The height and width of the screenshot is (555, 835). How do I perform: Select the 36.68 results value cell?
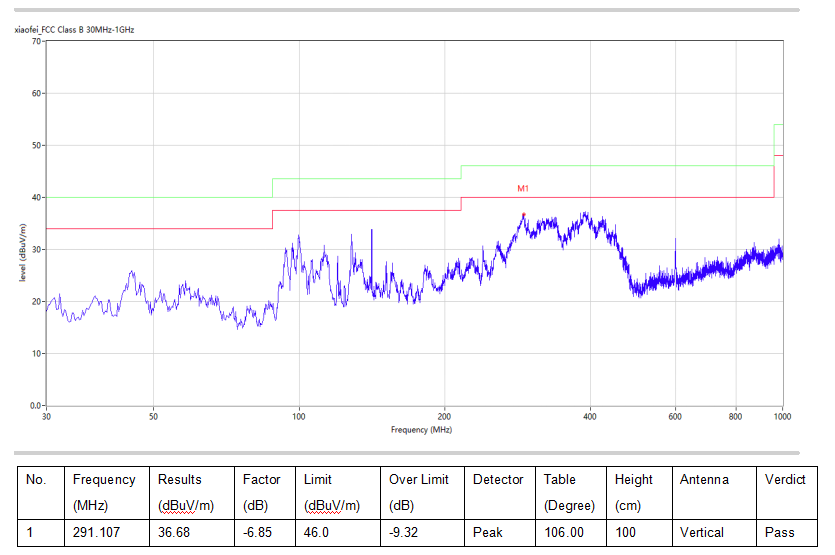(x=174, y=533)
